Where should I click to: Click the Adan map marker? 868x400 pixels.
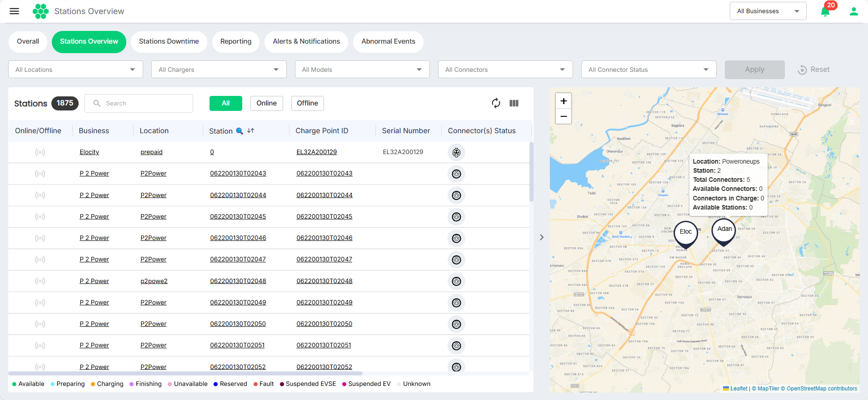click(x=724, y=231)
